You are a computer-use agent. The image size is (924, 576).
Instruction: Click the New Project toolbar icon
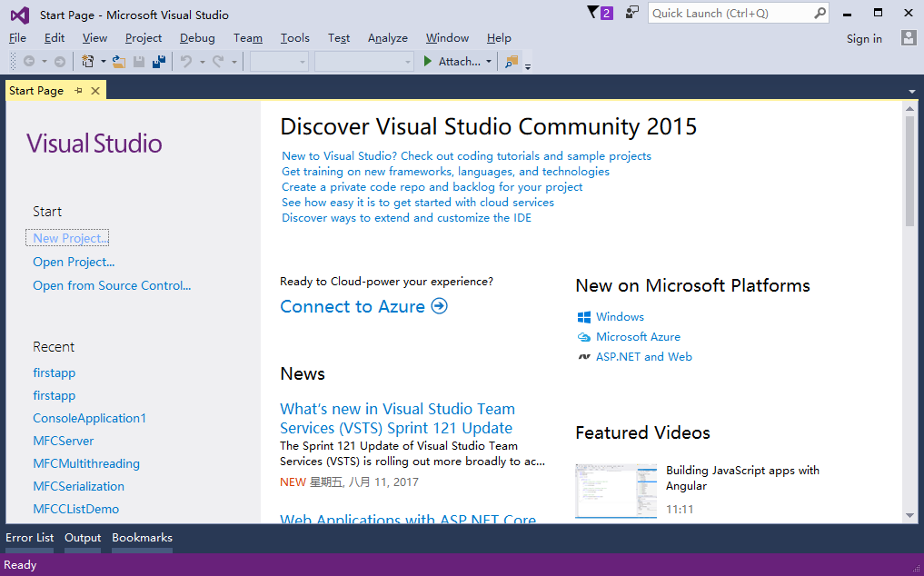(x=87, y=62)
